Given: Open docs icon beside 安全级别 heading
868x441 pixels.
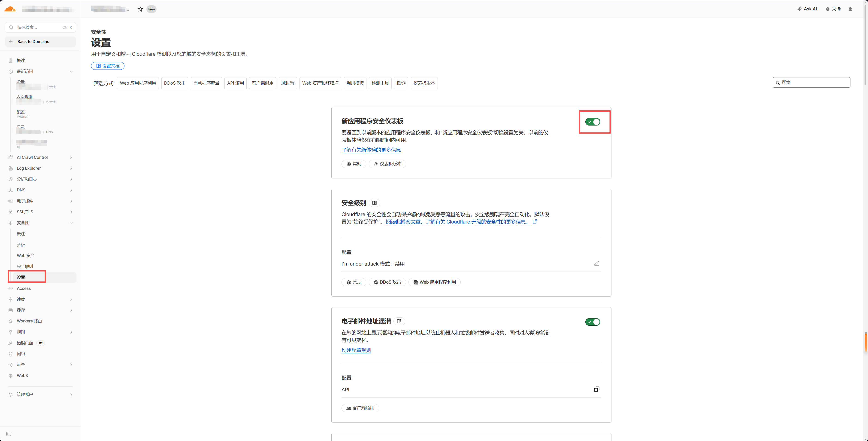Looking at the screenshot, I should pyautogui.click(x=374, y=203).
